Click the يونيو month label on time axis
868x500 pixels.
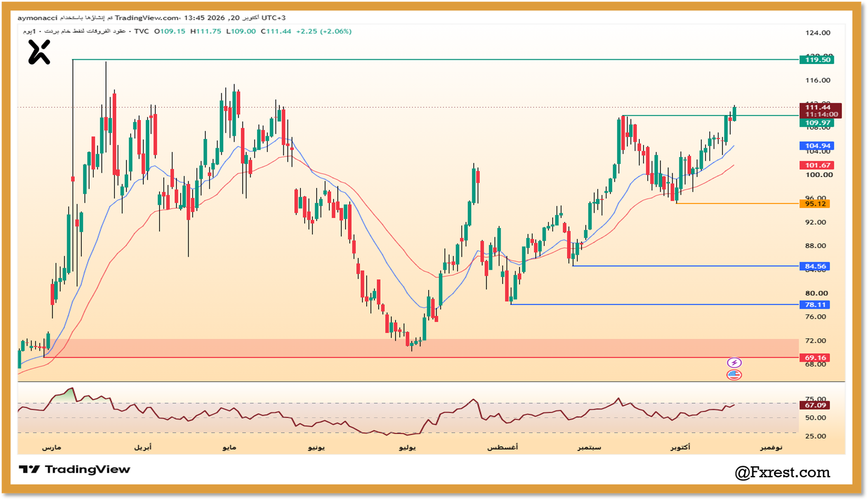(x=316, y=447)
